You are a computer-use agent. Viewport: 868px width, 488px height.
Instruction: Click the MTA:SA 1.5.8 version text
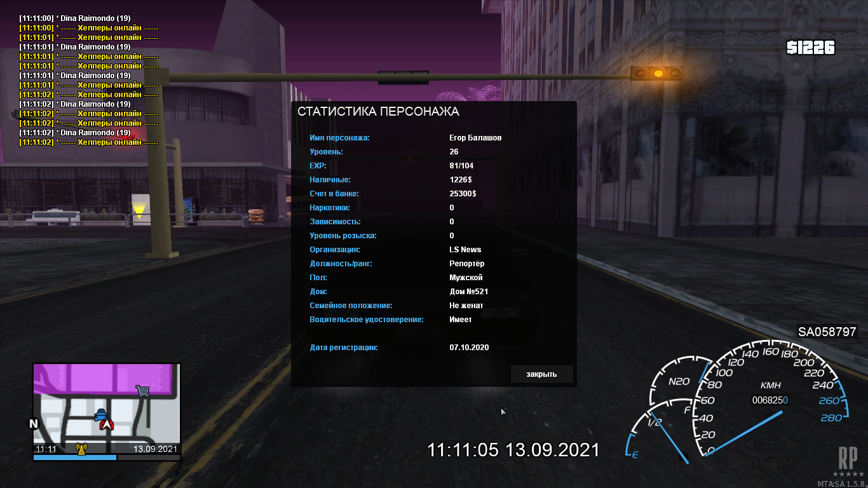click(843, 483)
